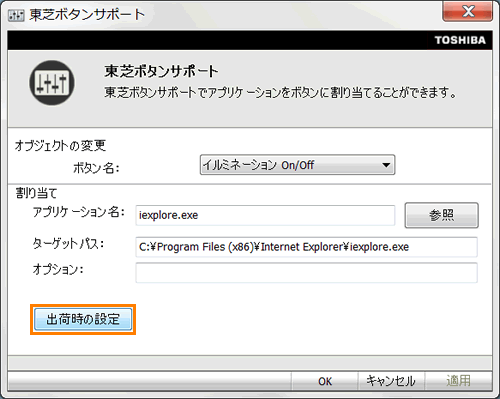Click the TOSHIBA brand text in the black banner
This screenshot has height=399, width=500.
[x=460, y=40]
